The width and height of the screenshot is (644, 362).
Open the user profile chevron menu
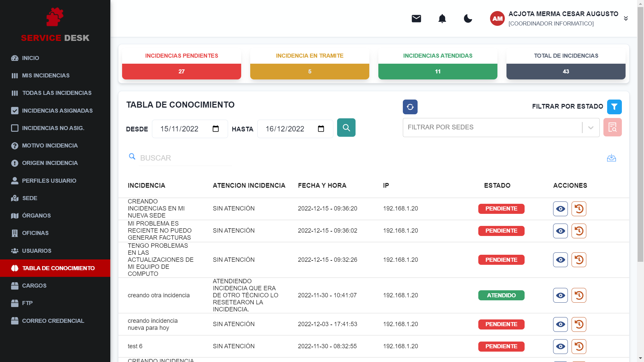(x=626, y=18)
